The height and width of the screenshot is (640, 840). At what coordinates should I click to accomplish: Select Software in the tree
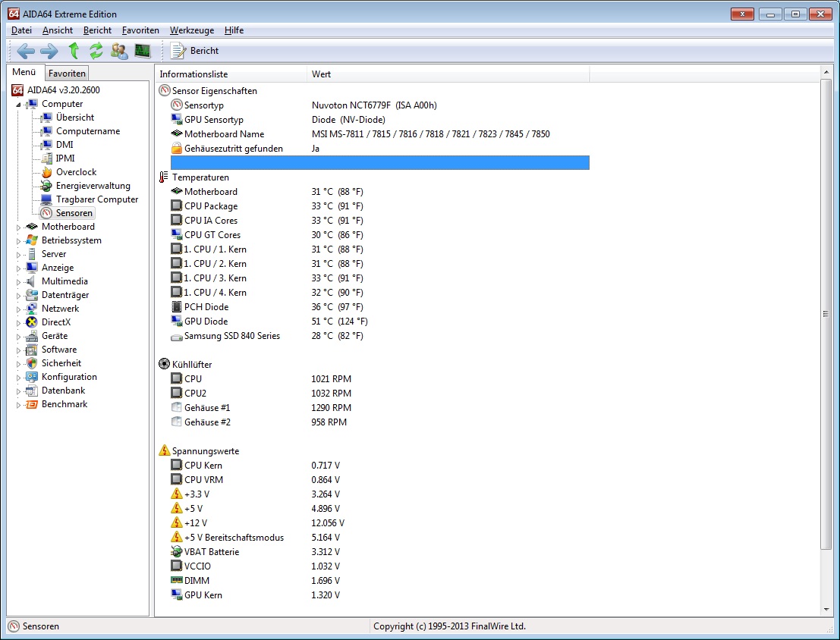point(59,350)
